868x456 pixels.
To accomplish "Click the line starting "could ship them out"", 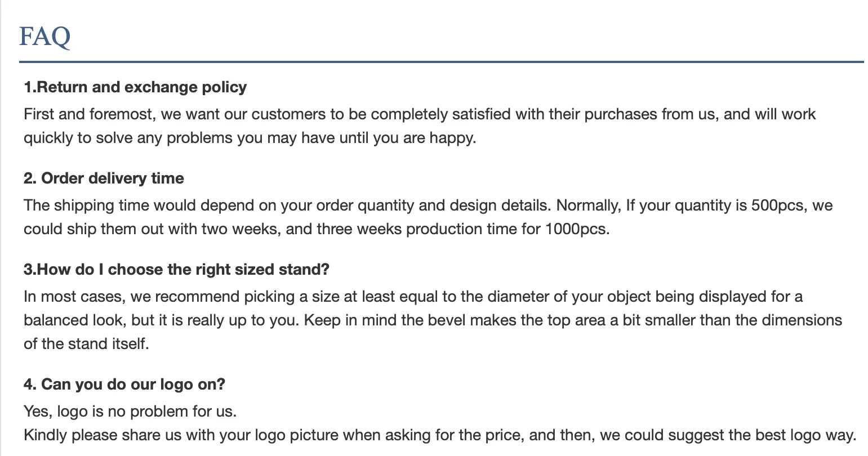I will tap(316, 229).
